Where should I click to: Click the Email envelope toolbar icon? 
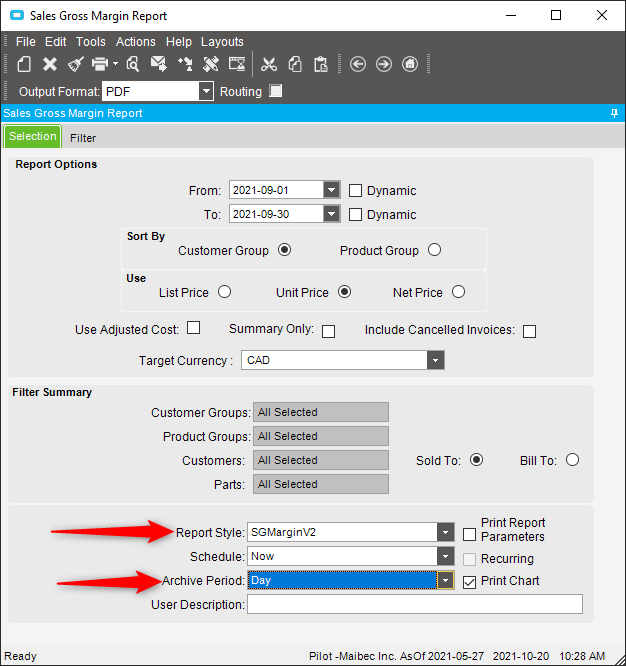tap(159, 64)
